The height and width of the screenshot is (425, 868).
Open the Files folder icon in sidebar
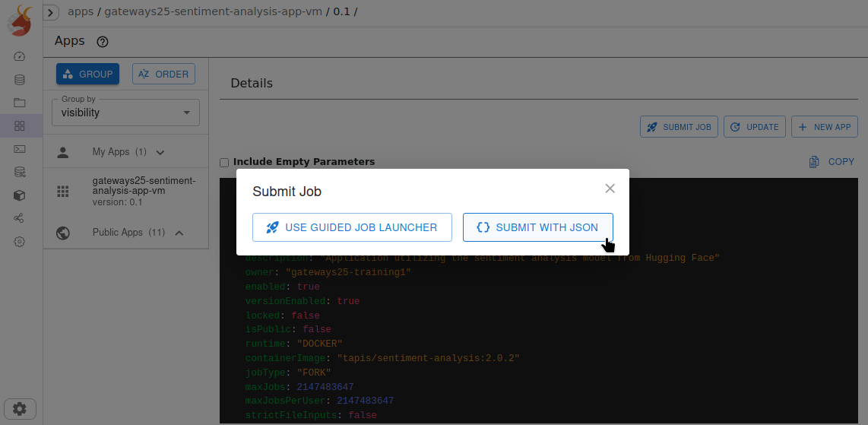20,103
